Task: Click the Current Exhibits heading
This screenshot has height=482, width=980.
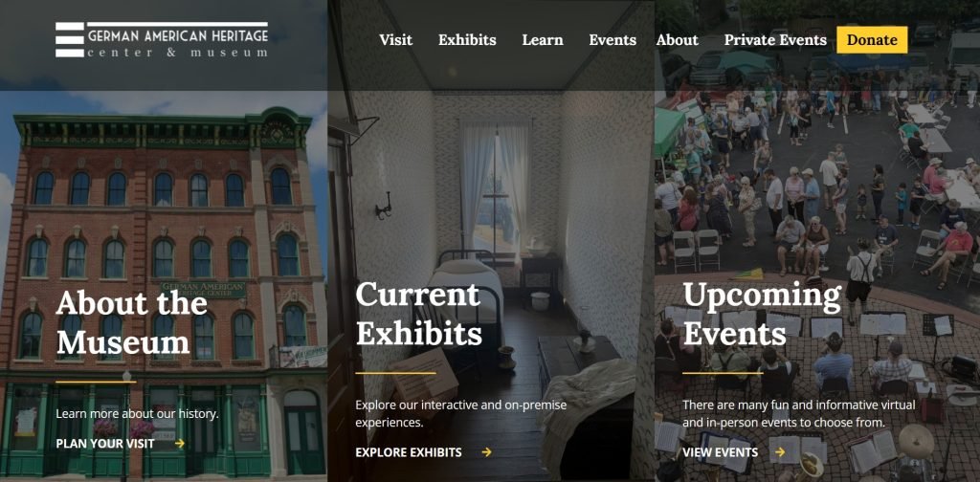Action: [x=419, y=314]
